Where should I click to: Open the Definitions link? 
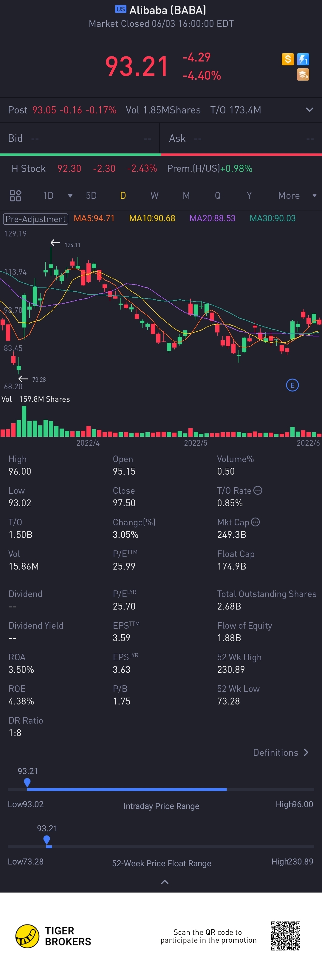pyautogui.click(x=281, y=753)
